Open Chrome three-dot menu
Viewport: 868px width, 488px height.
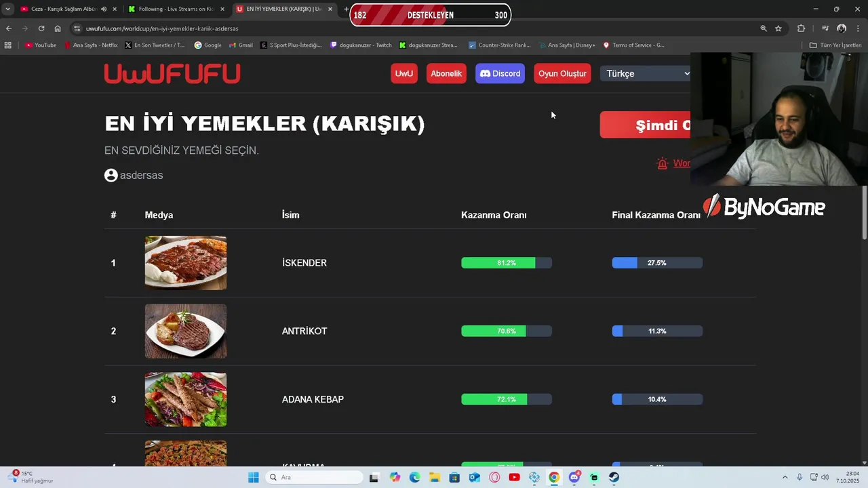coord(859,28)
